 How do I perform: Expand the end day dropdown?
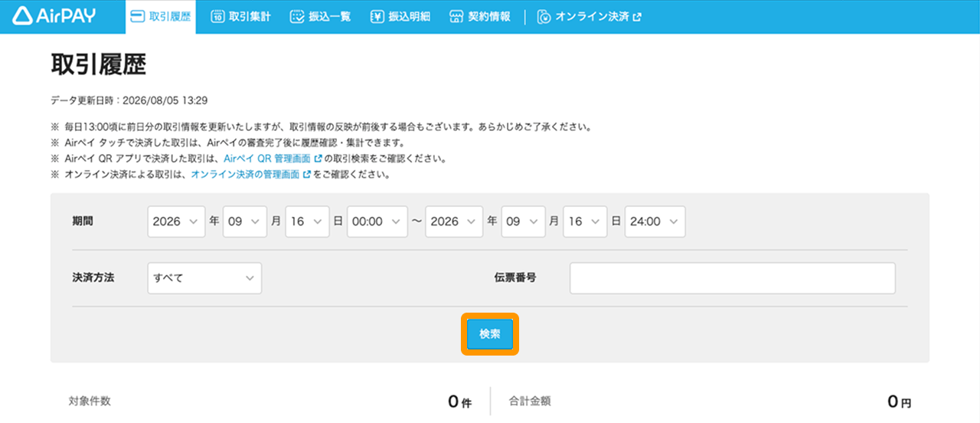coord(586,221)
